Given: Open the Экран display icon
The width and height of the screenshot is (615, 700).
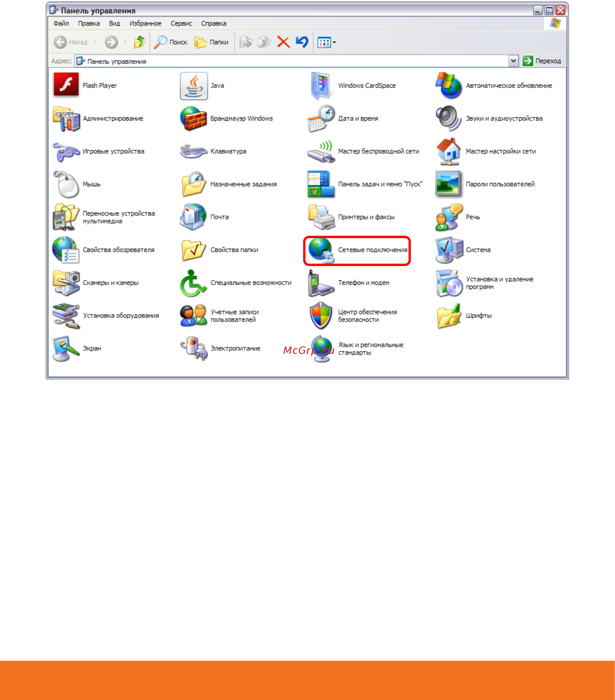Looking at the screenshot, I should pos(66,349).
